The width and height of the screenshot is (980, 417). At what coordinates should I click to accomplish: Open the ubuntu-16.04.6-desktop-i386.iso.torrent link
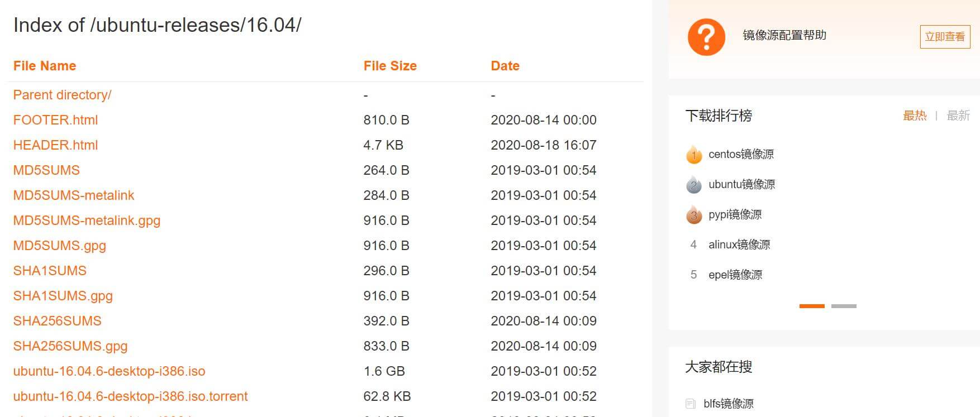point(130,396)
